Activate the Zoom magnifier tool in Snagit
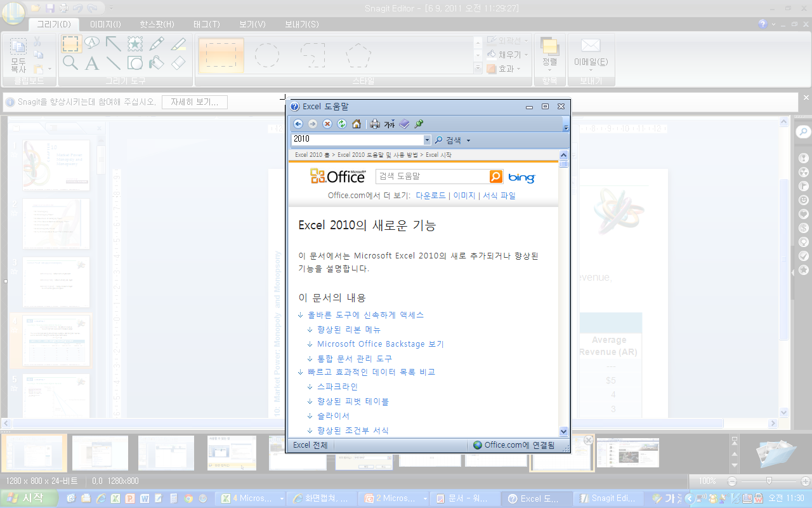 [70, 63]
